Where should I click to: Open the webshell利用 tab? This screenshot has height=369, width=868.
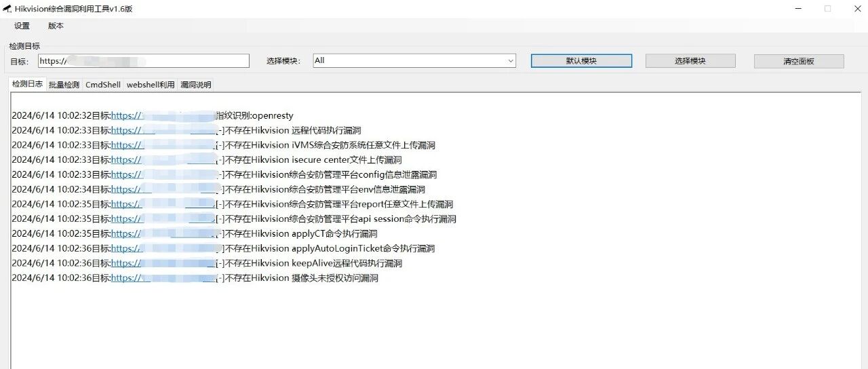pos(151,85)
